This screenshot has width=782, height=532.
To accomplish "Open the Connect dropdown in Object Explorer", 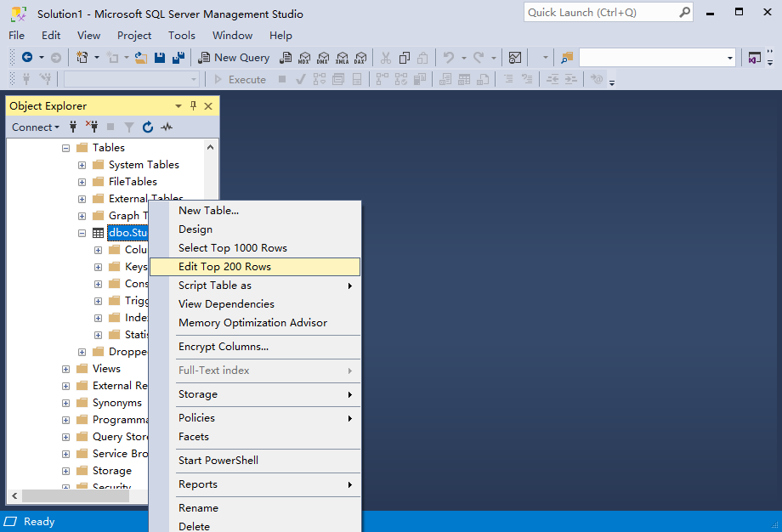I will pos(36,127).
